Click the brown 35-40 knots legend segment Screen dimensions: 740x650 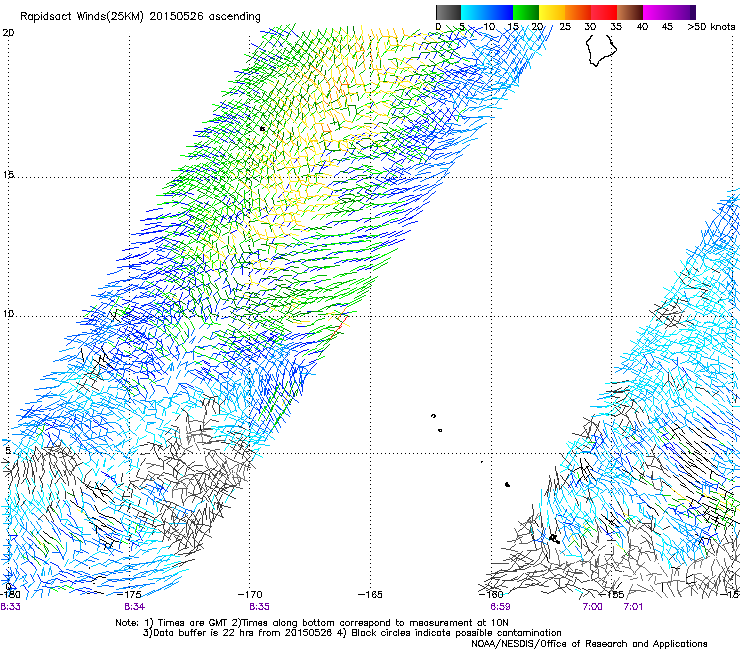[x=630, y=12]
